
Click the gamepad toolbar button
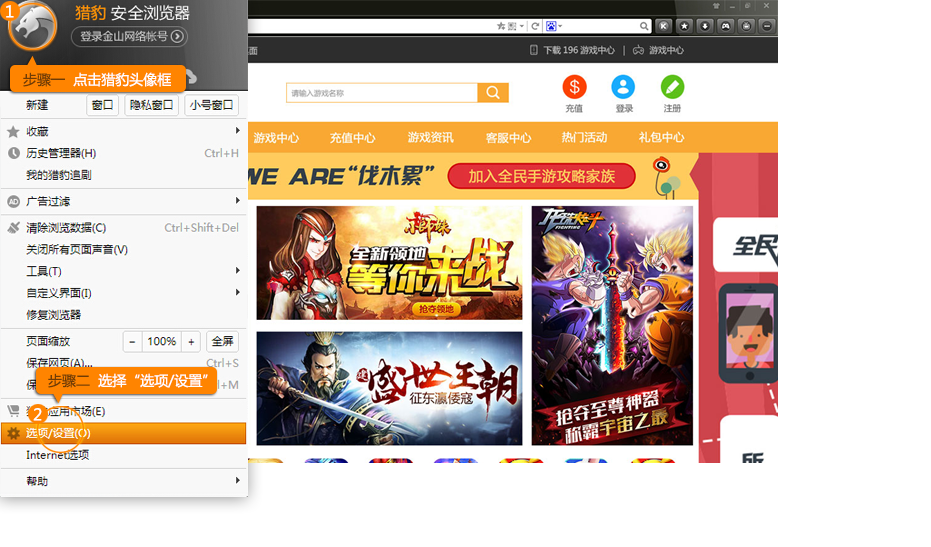[726, 26]
